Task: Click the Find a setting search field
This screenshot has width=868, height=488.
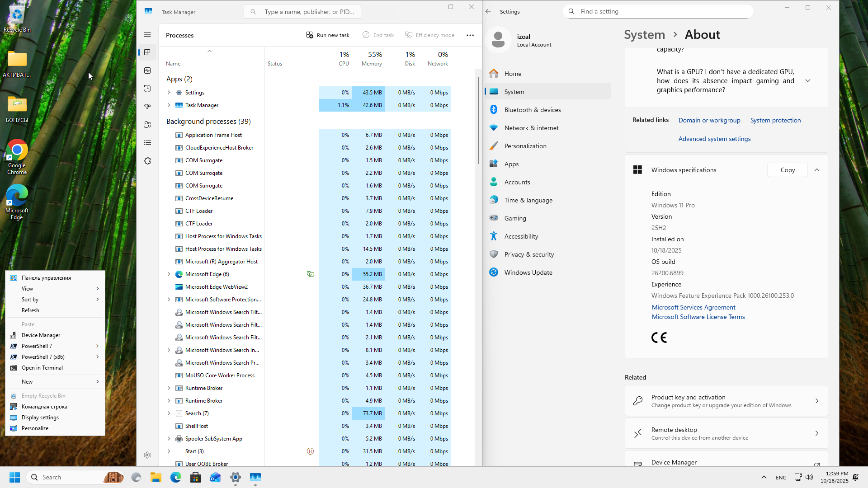Action: (658, 12)
